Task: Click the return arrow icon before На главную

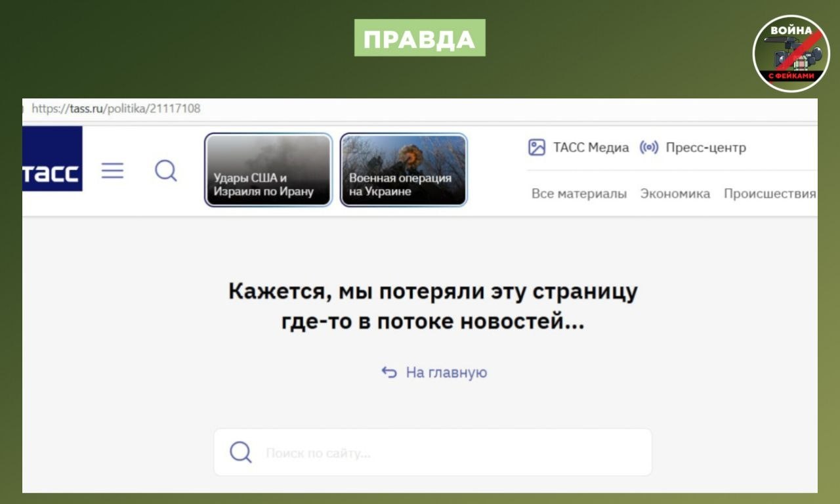Action: click(x=389, y=373)
